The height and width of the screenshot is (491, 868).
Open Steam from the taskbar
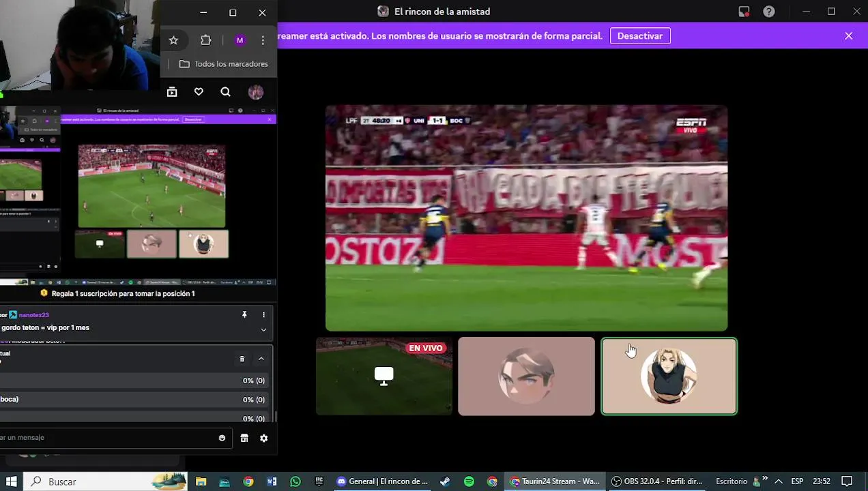click(445, 481)
